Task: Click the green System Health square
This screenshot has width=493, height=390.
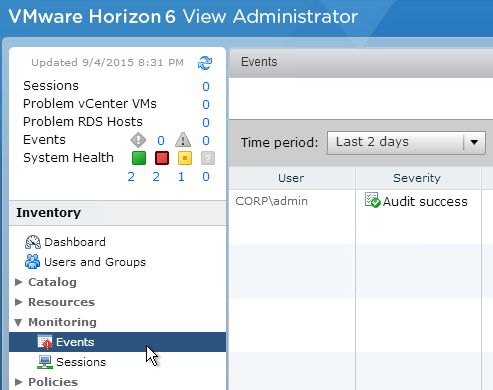Action: pos(139,158)
